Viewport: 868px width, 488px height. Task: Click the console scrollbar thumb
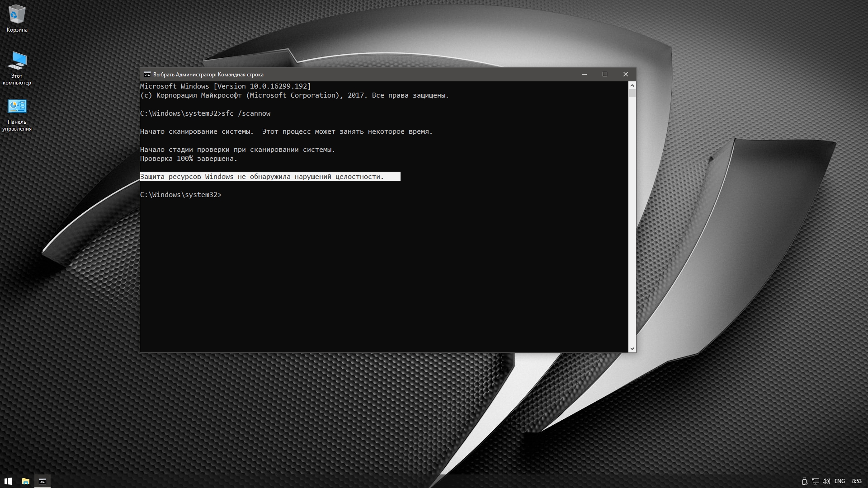pos(632,93)
